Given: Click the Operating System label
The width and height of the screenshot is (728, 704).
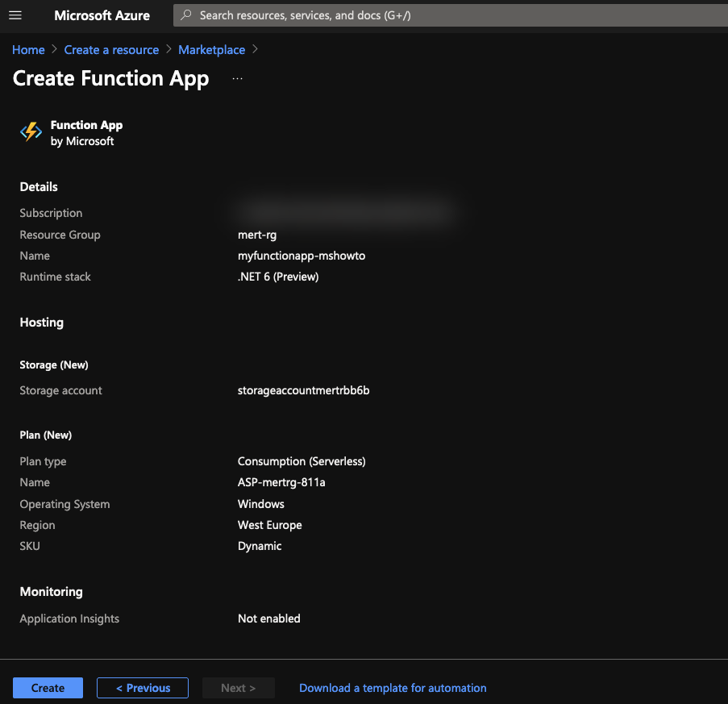Looking at the screenshot, I should [x=64, y=504].
